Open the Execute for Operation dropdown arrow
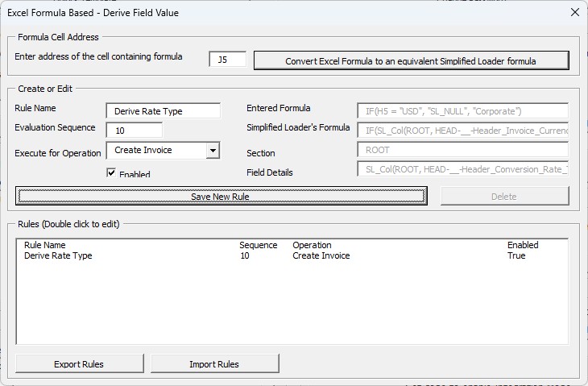 [213, 151]
